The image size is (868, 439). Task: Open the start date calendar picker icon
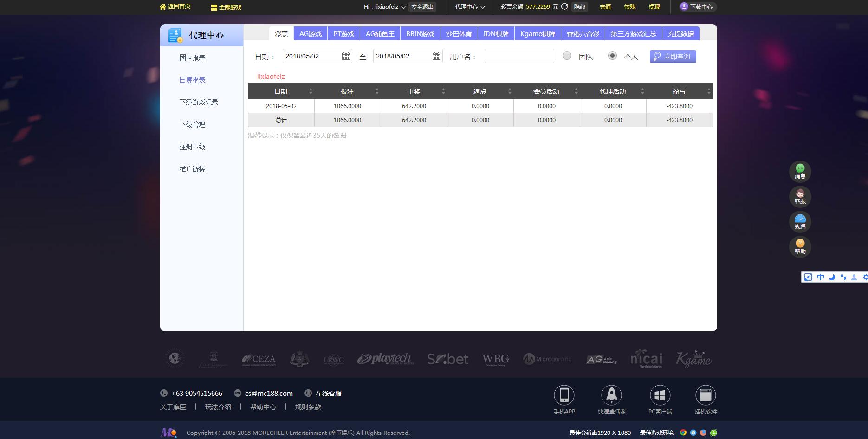pos(345,56)
